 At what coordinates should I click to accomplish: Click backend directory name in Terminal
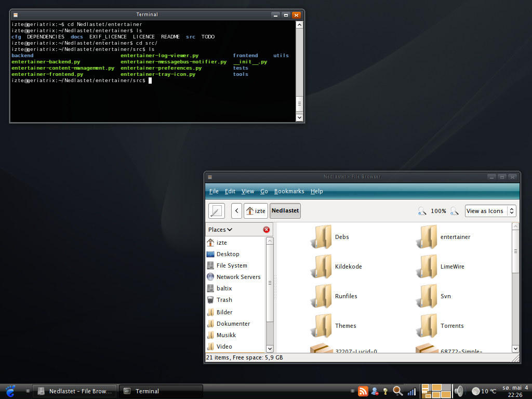[22, 56]
